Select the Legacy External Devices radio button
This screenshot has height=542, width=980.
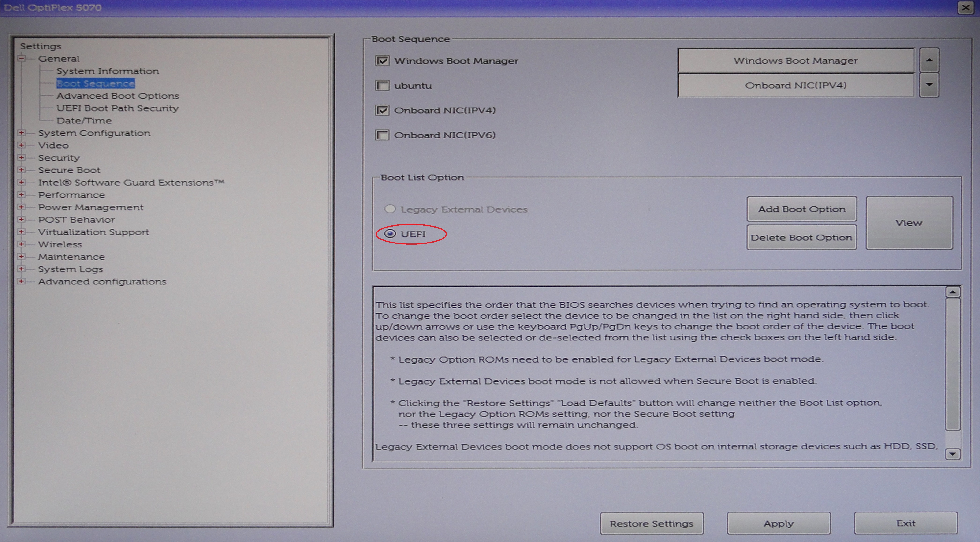[x=390, y=209]
